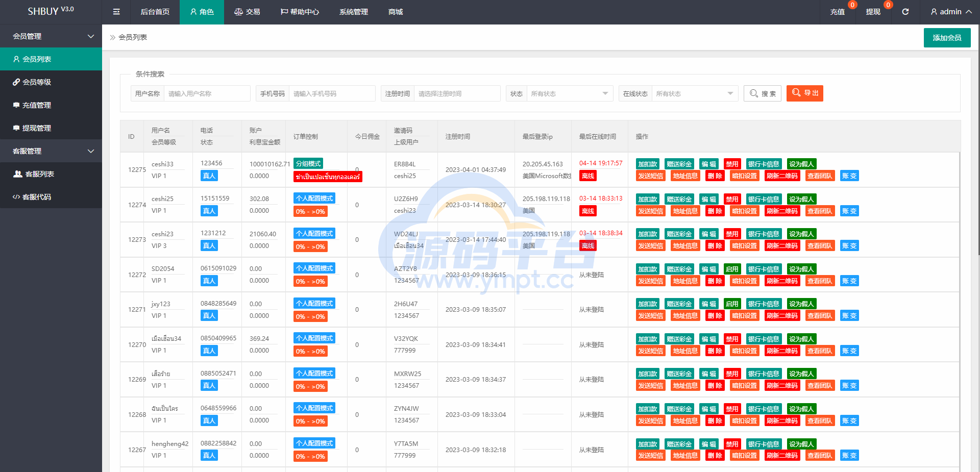
Task: Open 充值 notifications in the top bar
Action: click(837, 12)
